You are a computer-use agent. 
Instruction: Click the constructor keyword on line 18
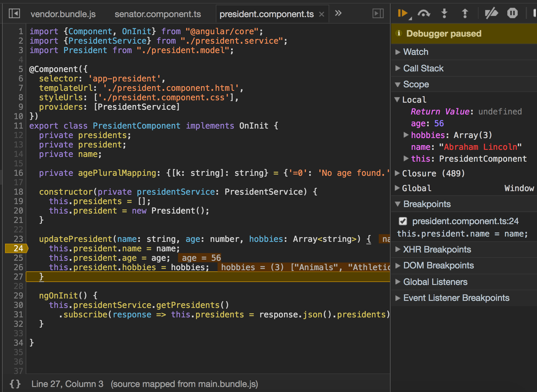coord(66,192)
